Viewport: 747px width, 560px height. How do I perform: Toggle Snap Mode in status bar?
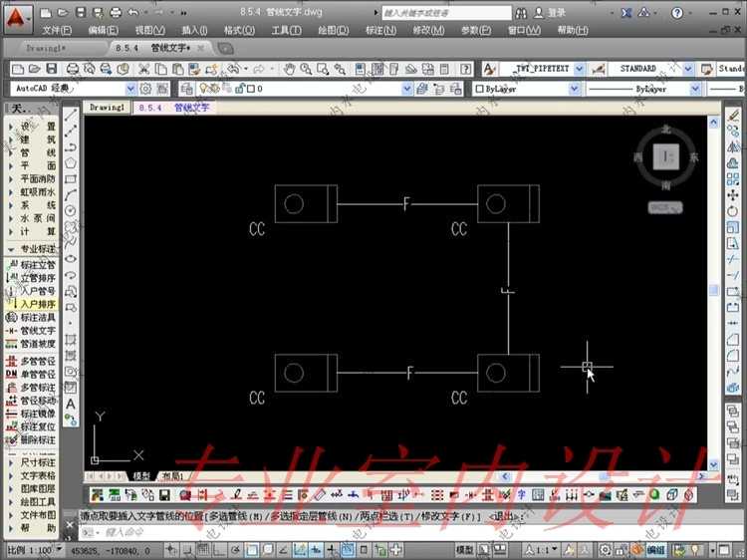tap(187, 549)
